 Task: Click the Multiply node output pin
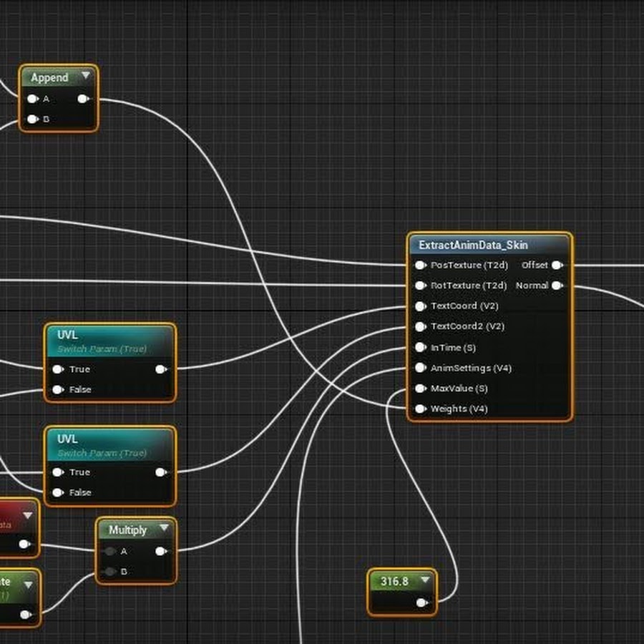[x=161, y=552]
